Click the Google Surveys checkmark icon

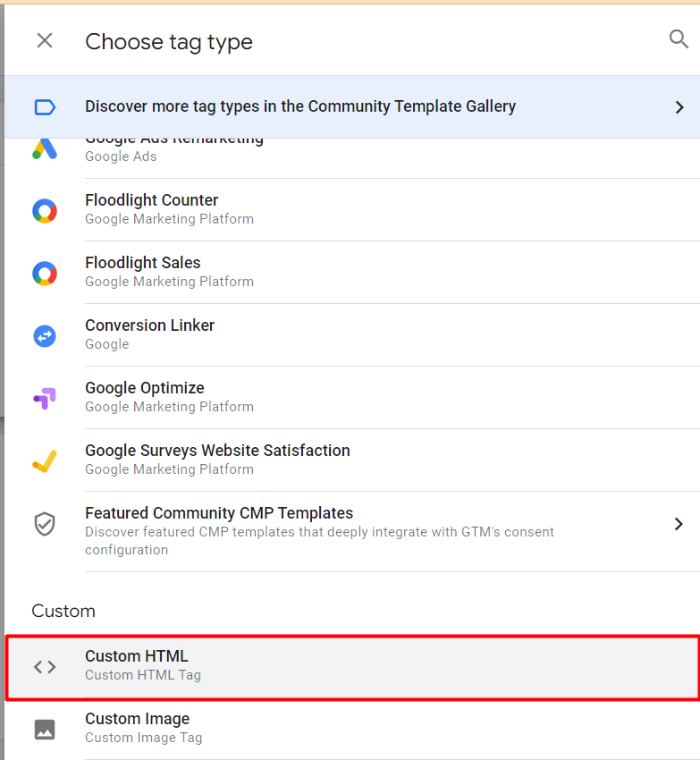(x=45, y=461)
